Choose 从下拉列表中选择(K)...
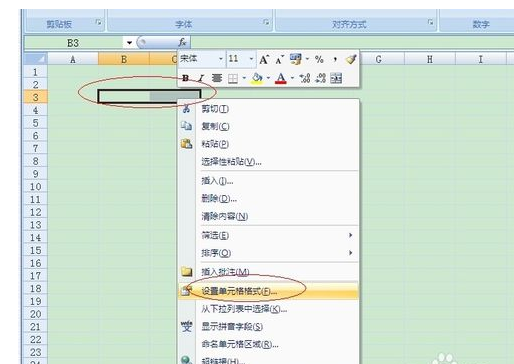The image size is (514, 364). 269,309
